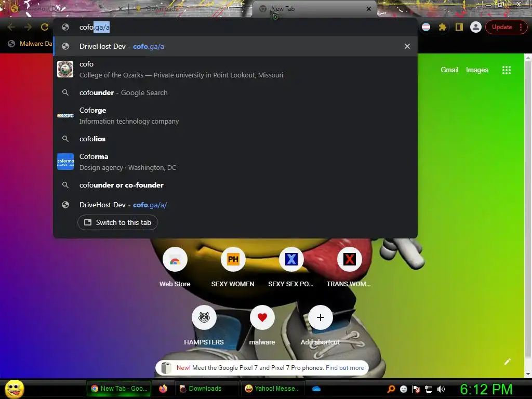532x399 pixels.
Task: Toggle the side panel icon
Action: [459, 27]
